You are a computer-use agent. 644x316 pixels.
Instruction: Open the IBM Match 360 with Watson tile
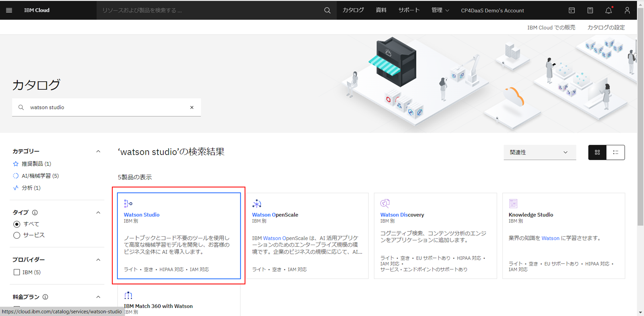coord(179,301)
